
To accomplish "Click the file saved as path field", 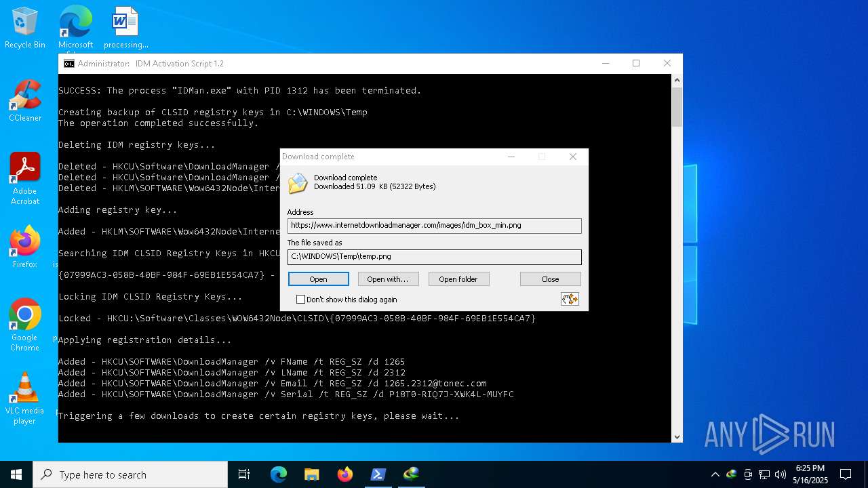I will [x=435, y=257].
